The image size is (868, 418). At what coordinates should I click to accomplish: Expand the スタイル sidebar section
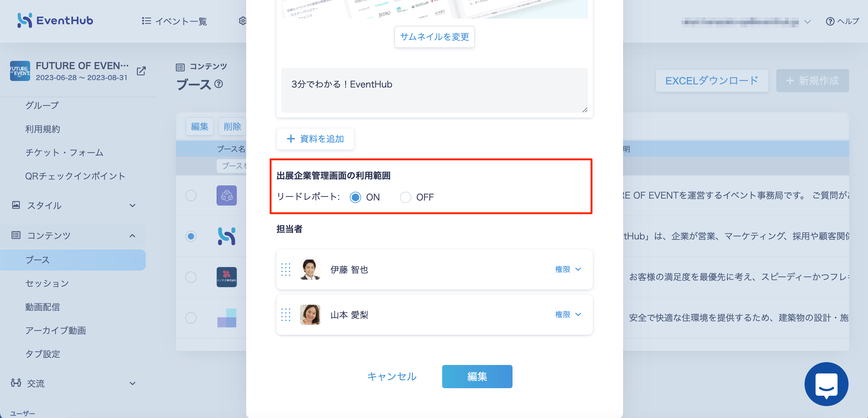click(x=133, y=206)
